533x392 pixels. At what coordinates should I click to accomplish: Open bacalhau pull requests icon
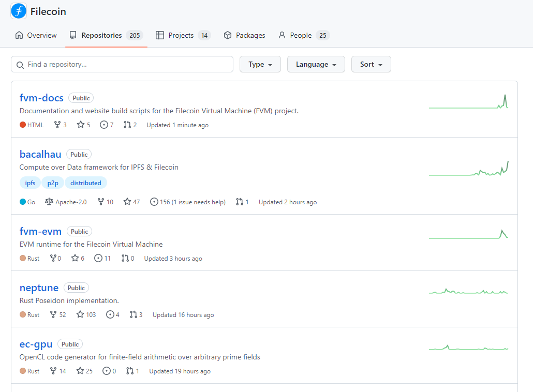[x=239, y=202]
